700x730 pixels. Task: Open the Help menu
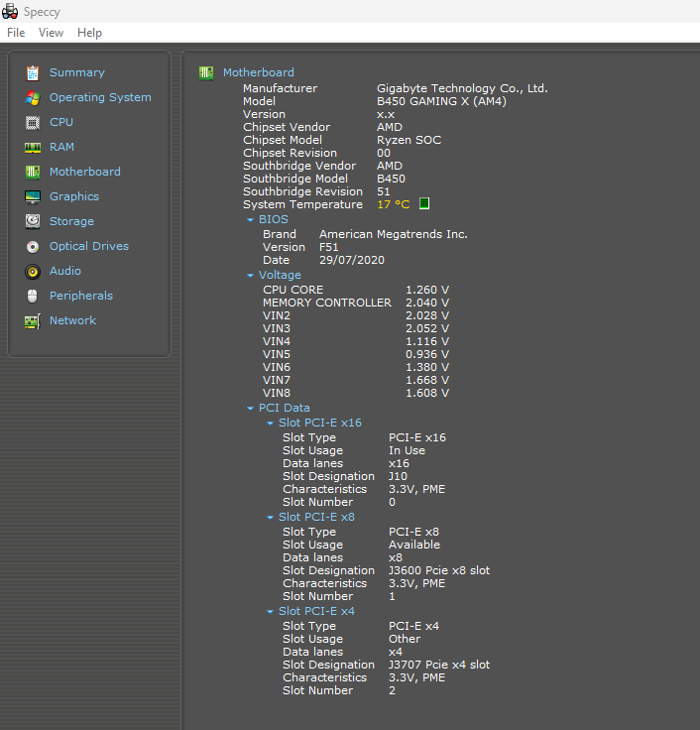(89, 33)
